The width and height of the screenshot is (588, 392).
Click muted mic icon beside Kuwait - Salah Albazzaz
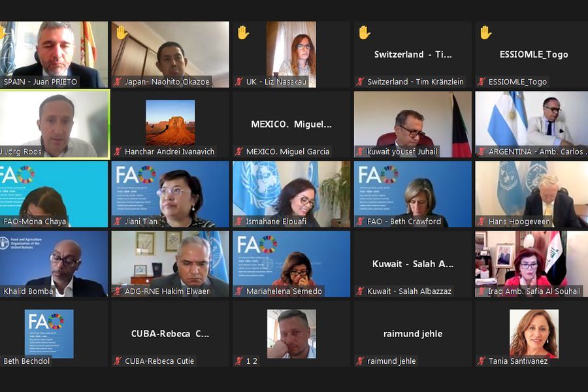(x=360, y=291)
